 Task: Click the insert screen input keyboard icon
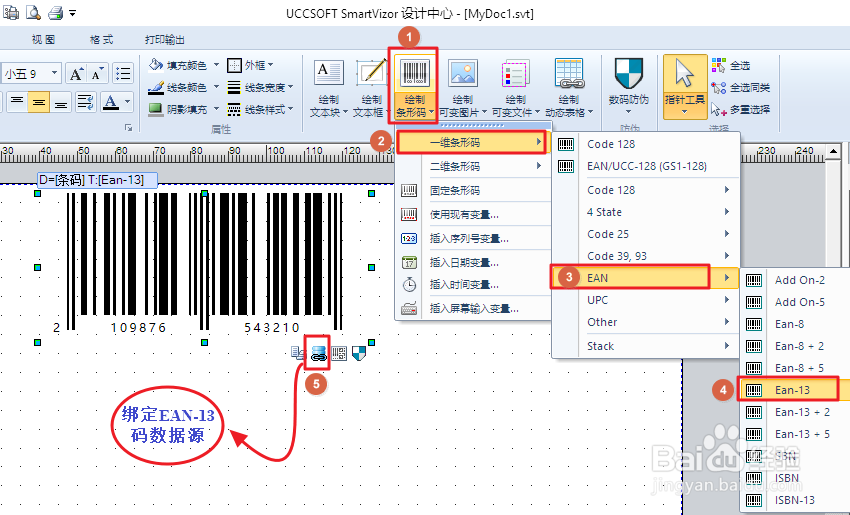(x=409, y=308)
